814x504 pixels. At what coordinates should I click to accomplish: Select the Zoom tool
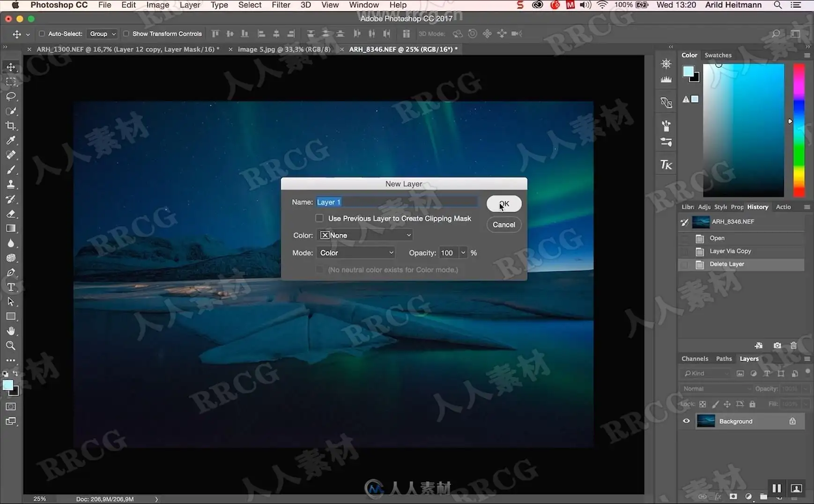click(11, 346)
